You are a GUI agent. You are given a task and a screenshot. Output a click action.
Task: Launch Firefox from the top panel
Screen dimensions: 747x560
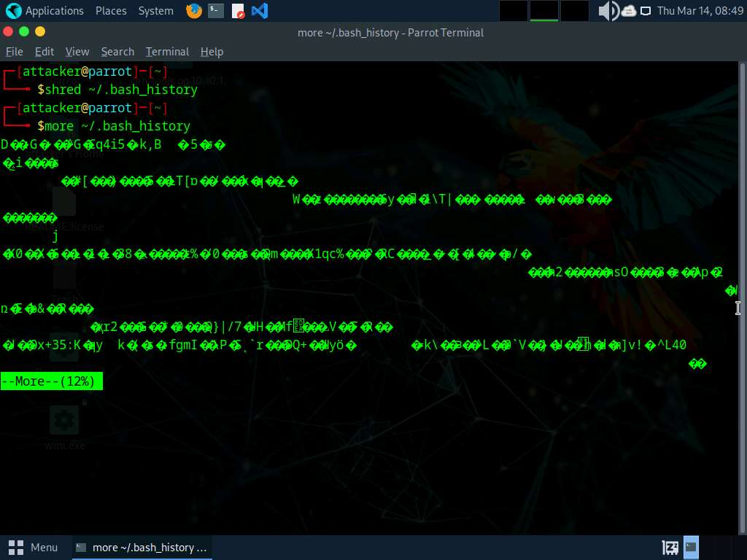coord(194,11)
